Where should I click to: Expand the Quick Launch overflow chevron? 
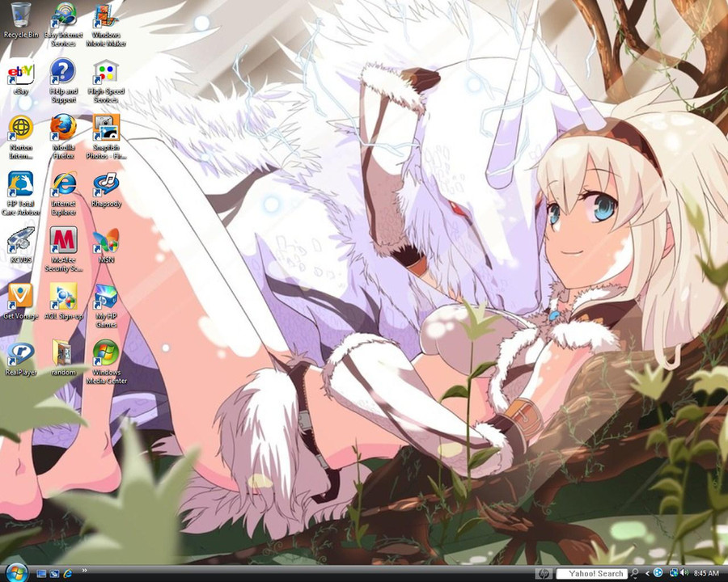tap(84, 571)
